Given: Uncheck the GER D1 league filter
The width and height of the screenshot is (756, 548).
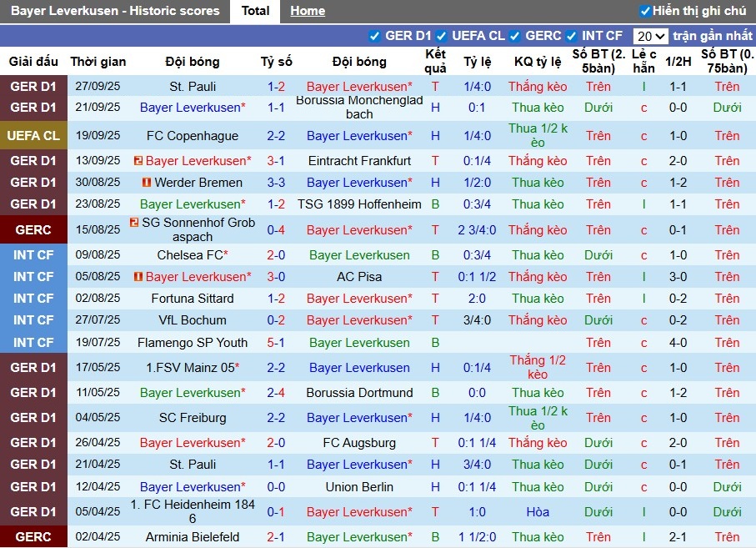Looking at the screenshot, I should pos(375,36).
